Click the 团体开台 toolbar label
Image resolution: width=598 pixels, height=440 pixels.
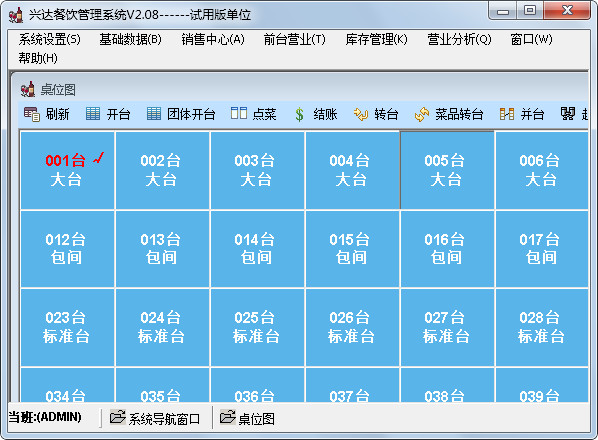(191, 114)
